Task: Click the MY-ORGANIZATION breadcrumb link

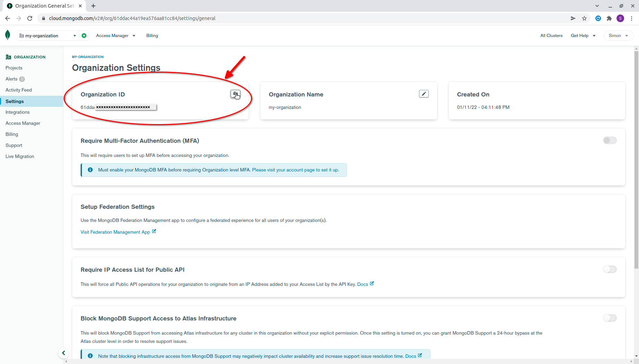Action: (88, 57)
